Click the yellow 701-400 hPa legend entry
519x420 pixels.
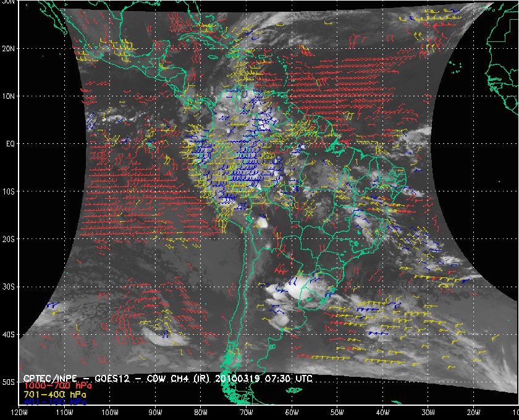pos(54,395)
